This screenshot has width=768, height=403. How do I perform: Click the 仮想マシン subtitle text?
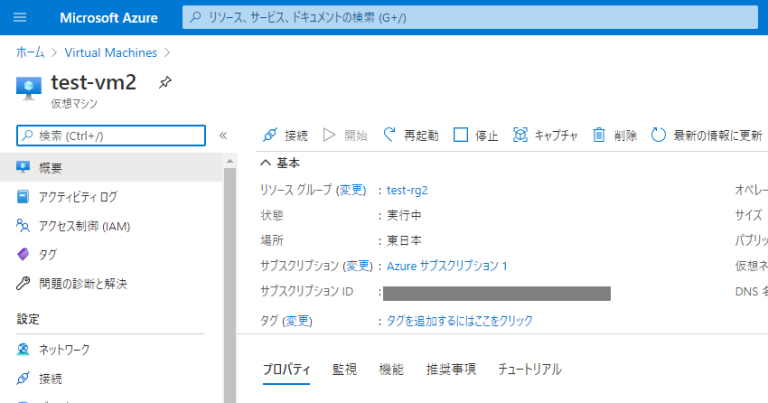tap(74, 103)
